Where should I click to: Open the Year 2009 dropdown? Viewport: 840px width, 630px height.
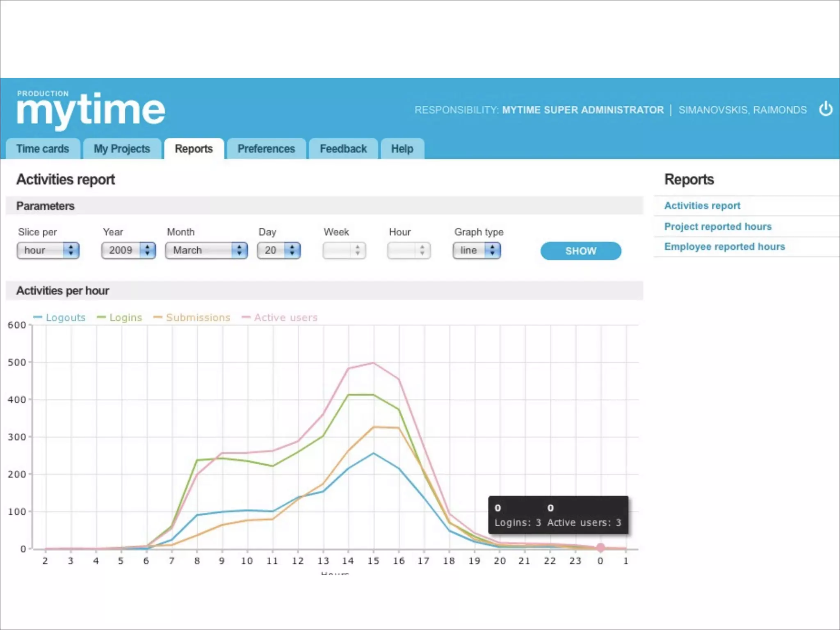(x=128, y=250)
